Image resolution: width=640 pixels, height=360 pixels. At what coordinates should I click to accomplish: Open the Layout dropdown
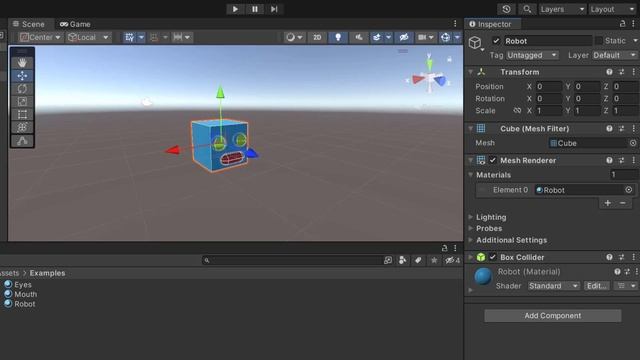tap(612, 9)
